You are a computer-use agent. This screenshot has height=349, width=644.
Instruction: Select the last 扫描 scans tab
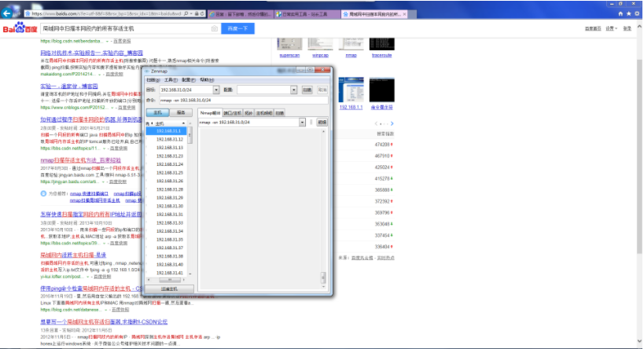coord(280,113)
